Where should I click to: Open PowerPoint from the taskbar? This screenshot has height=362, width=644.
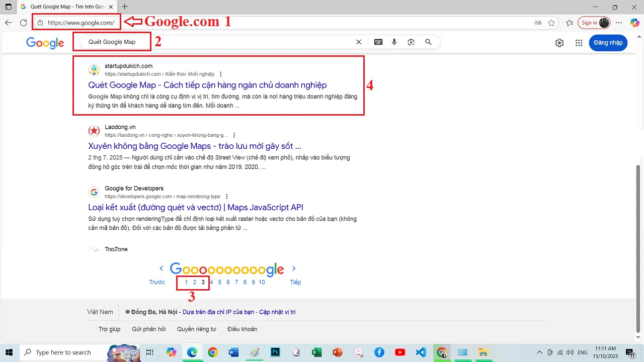coord(337,352)
